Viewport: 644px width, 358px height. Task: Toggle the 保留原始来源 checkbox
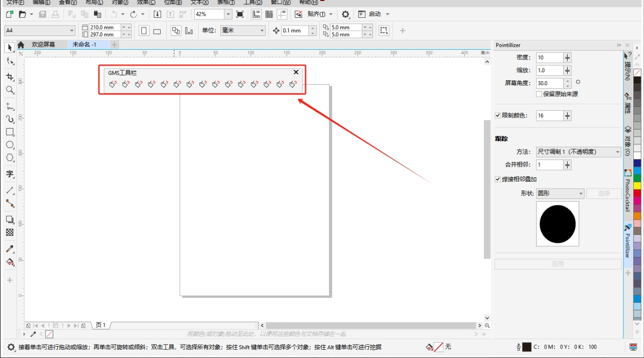pyautogui.click(x=539, y=94)
